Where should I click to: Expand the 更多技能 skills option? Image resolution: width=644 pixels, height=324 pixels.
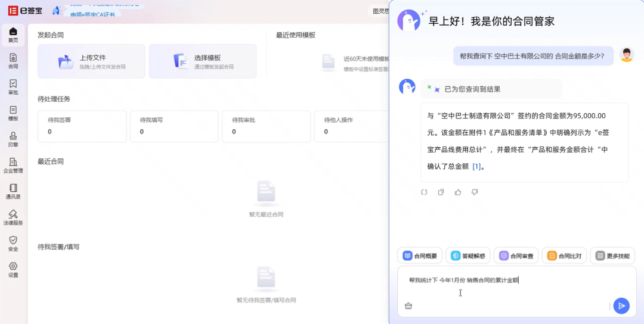(612, 256)
